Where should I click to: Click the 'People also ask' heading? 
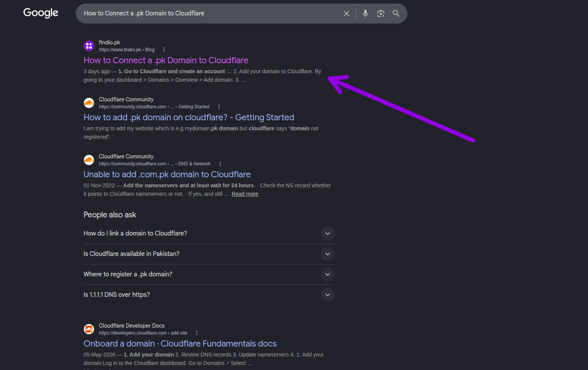tap(110, 215)
